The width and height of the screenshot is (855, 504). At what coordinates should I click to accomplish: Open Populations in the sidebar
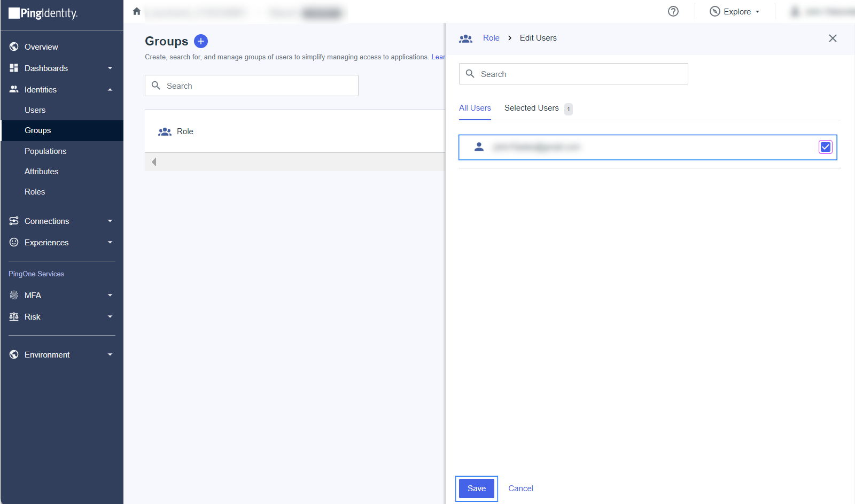click(45, 151)
